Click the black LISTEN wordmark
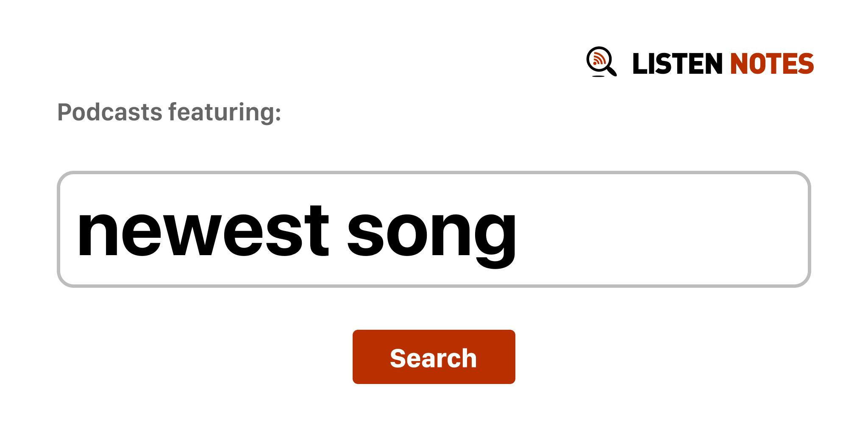Screen dimensions: 868x434 (x=677, y=64)
